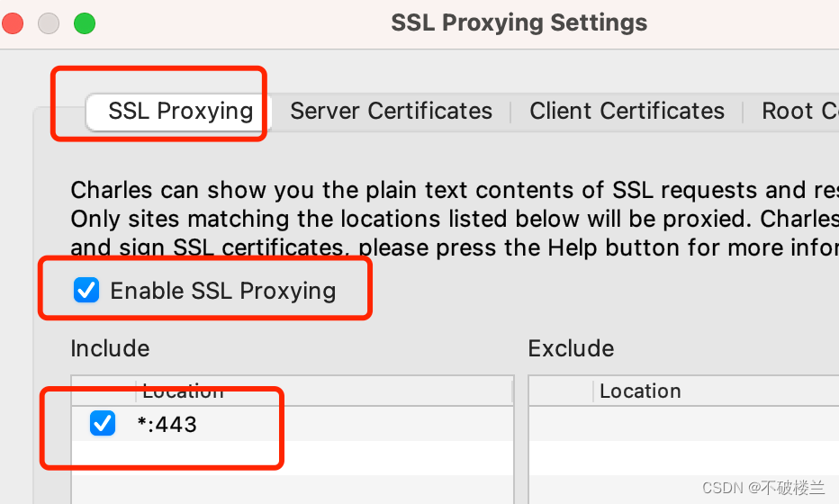
Task: Click the Include section label
Action: (x=110, y=348)
